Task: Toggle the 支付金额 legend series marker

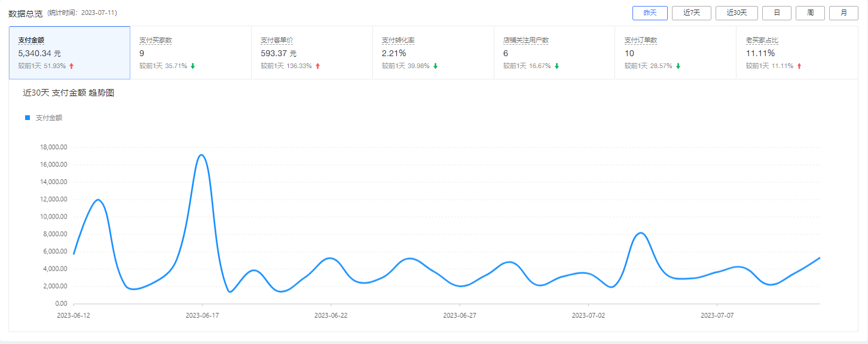Action: [x=27, y=118]
